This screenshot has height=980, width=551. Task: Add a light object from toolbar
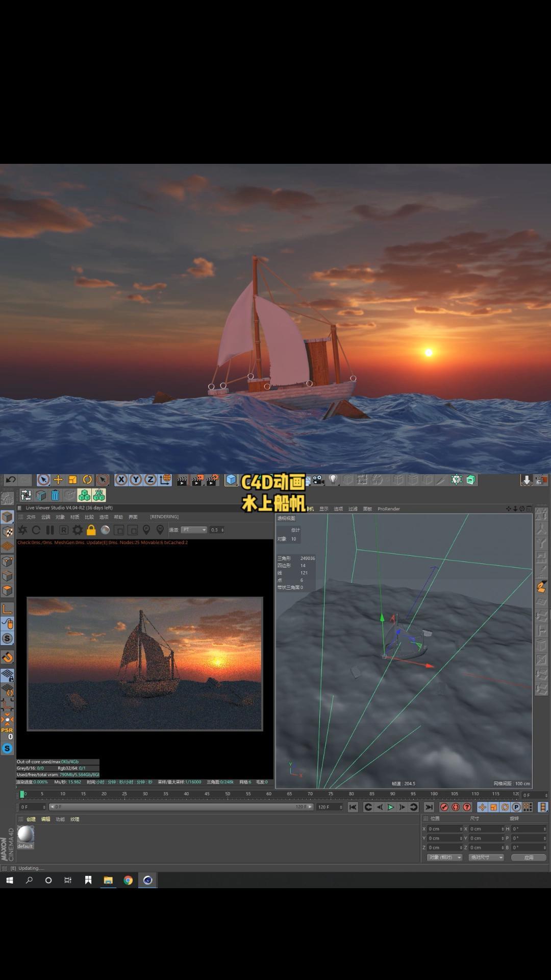click(333, 479)
